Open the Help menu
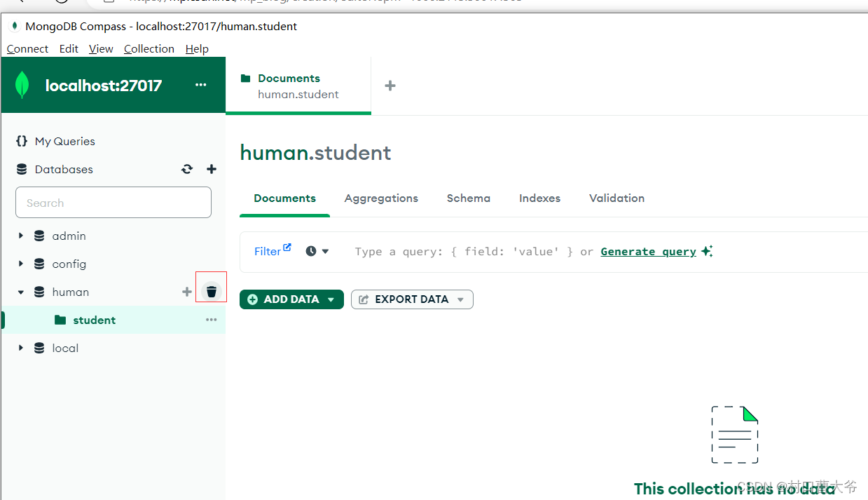868x500 pixels. 197,48
